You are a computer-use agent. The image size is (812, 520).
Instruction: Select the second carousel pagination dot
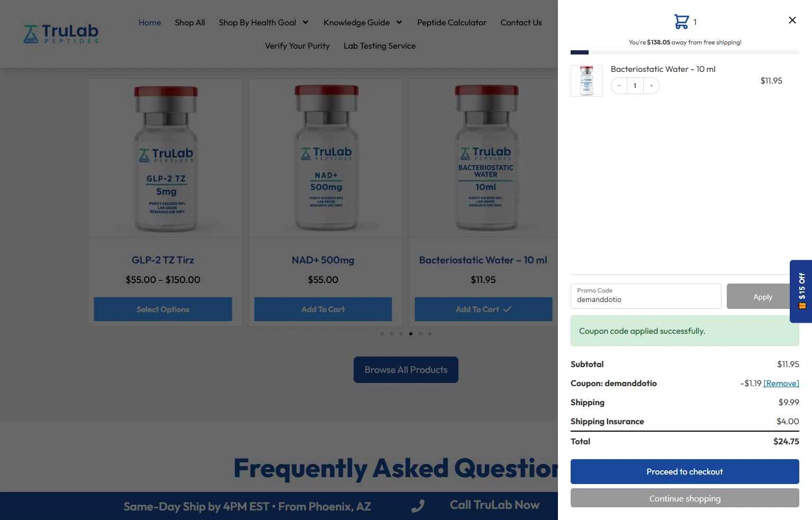[392, 334]
